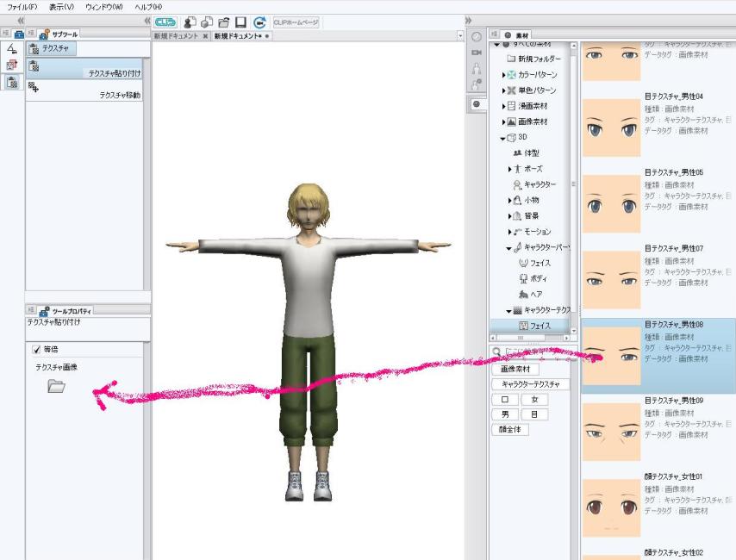The width and height of the screenshot is (736, 560).
Task: Open the ファイル menu
Action: click(x=22, y=6)
